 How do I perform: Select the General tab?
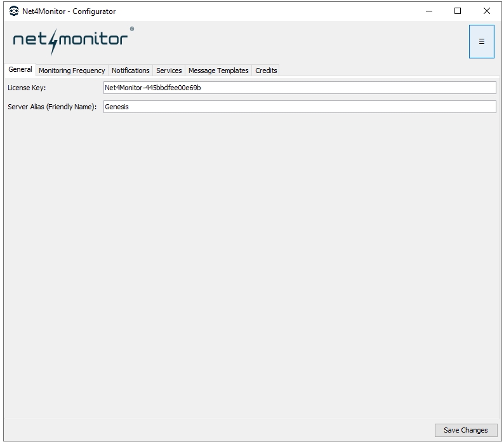tap(20, 69)
